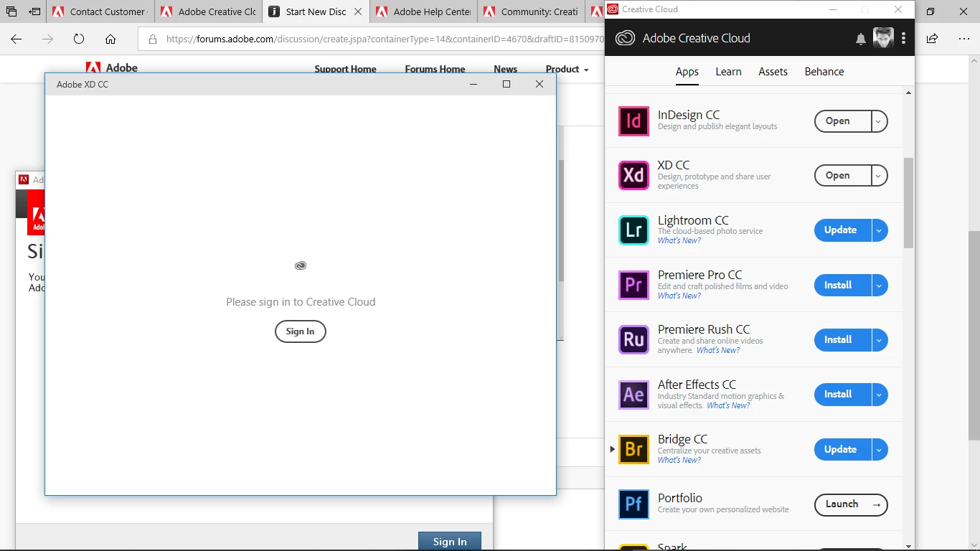Switch to the Behance tab
The image size is (980, 551).
click(x=824, y=72)
